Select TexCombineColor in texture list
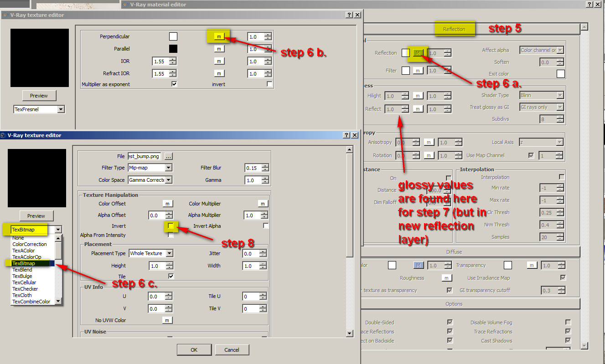605x364 pixels. 31,302
